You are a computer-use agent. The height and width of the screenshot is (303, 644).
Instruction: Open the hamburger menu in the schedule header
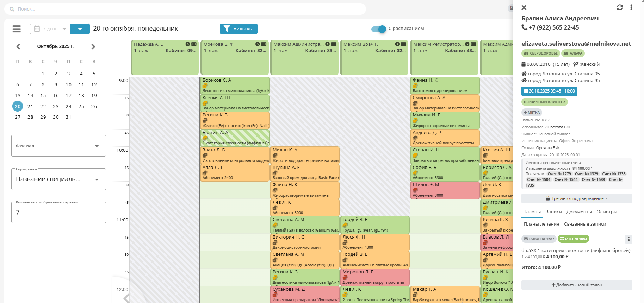(x=17, y=29)
